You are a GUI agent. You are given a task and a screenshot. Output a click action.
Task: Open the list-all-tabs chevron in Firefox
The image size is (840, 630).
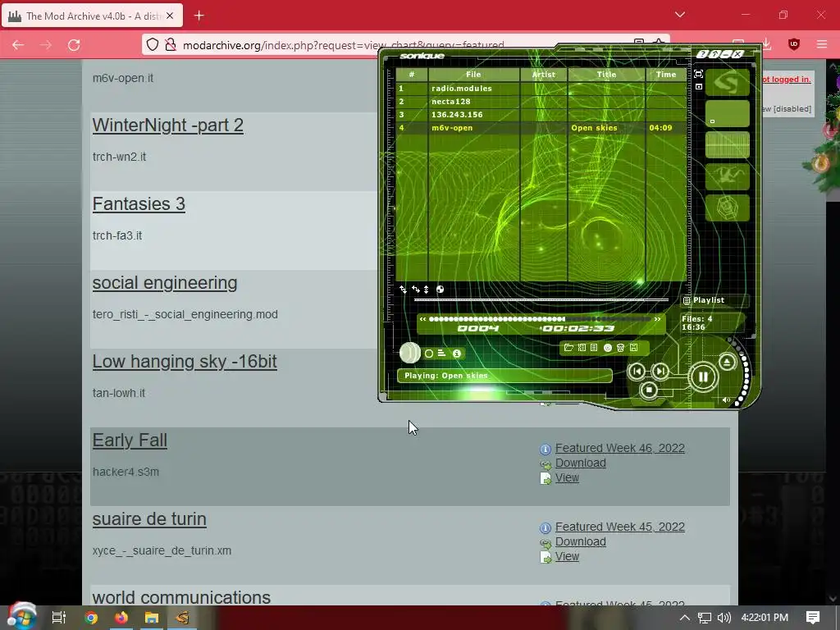click(680, 15)
